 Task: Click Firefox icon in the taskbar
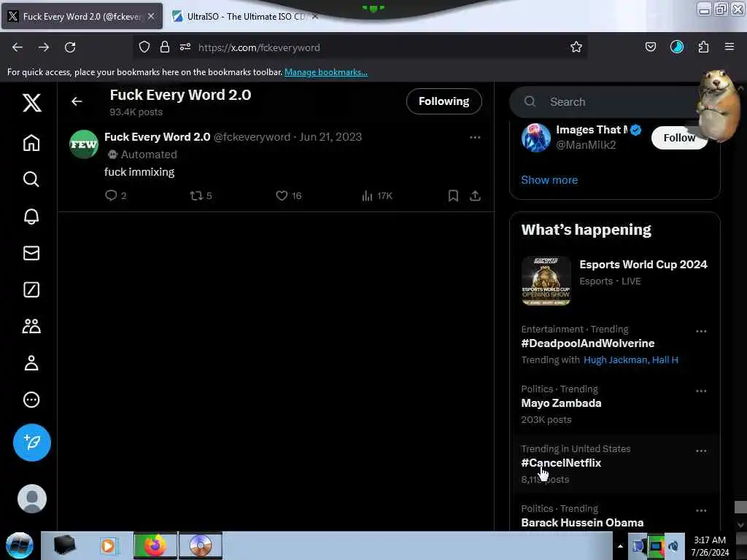(155, 545)
